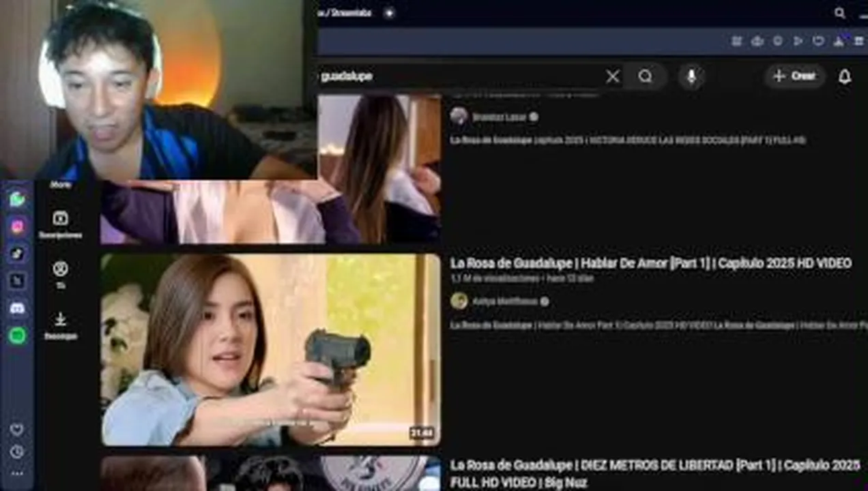Open channel name of the top video
The width and height of the screenshot is (868, 491).
click(500, 117)
